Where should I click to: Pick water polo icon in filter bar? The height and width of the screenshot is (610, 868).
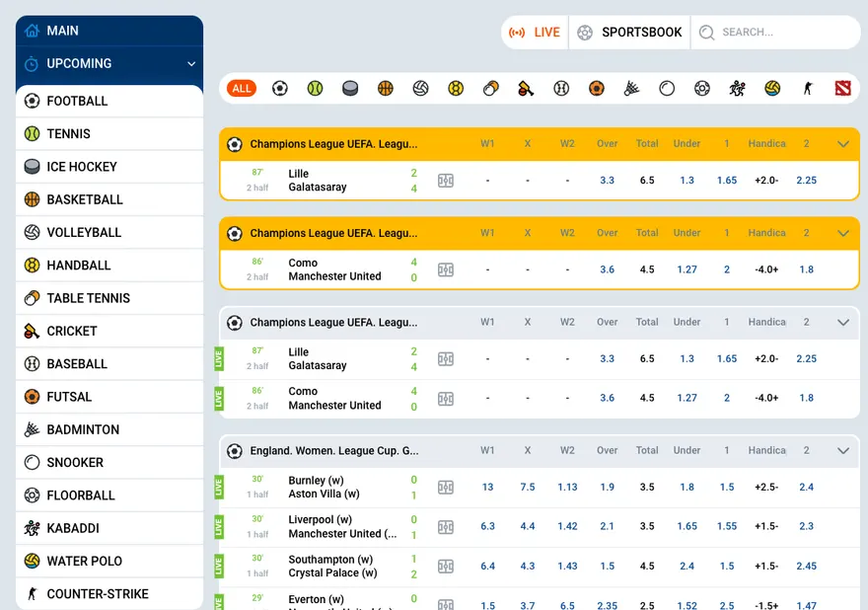point(772,88)
